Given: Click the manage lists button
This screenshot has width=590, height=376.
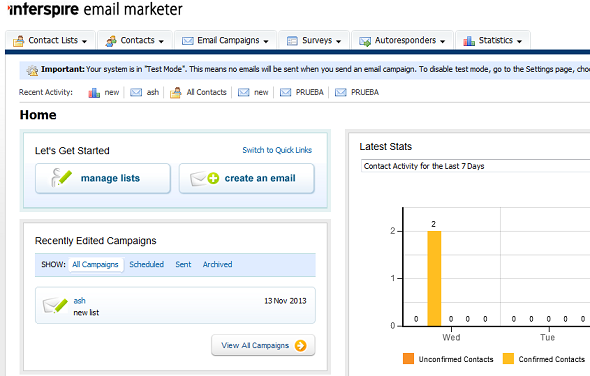Looking at the screenshot, I should pyautogui.click(x=103, y=178).
